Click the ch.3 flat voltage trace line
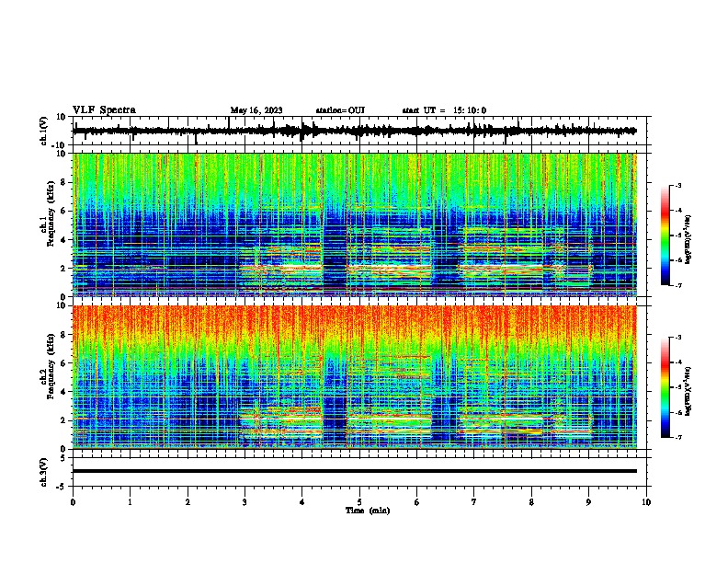This screenshot has width=728, height=563. point(355,471)
